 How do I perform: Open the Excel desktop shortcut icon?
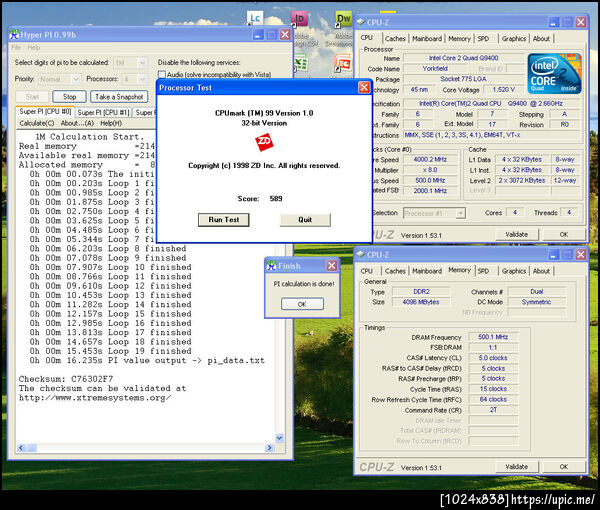coord(300,62)
